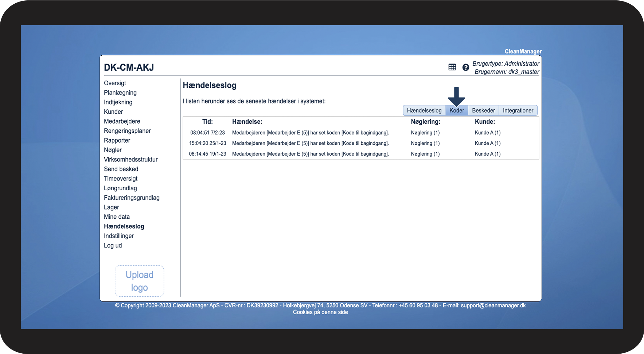Open Oversigt in the sidebar
This screenshot has width=644, height=354.
pos(115,83)
